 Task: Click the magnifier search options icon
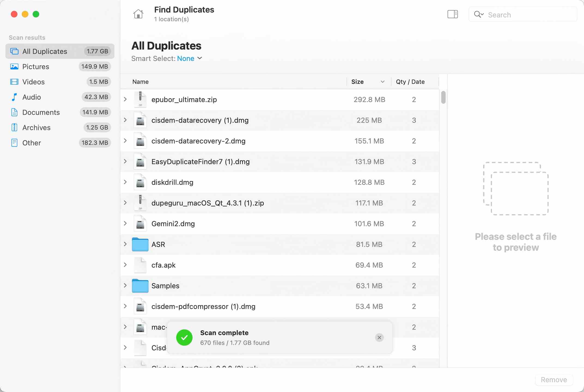(479, 14)
